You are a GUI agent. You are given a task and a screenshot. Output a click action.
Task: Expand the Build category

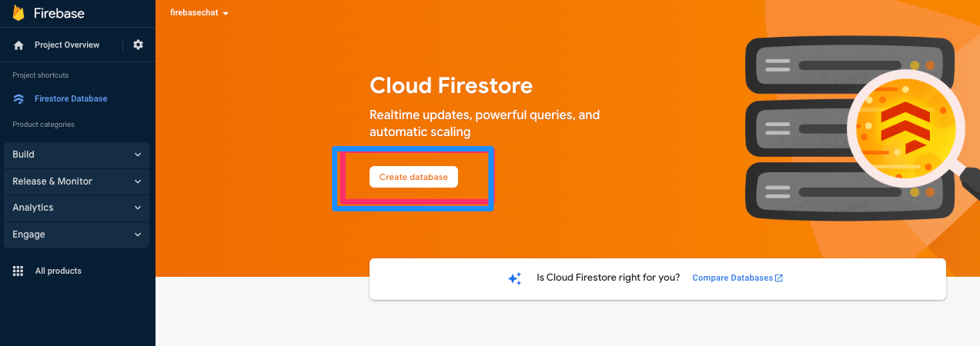(x=76, y=155)
